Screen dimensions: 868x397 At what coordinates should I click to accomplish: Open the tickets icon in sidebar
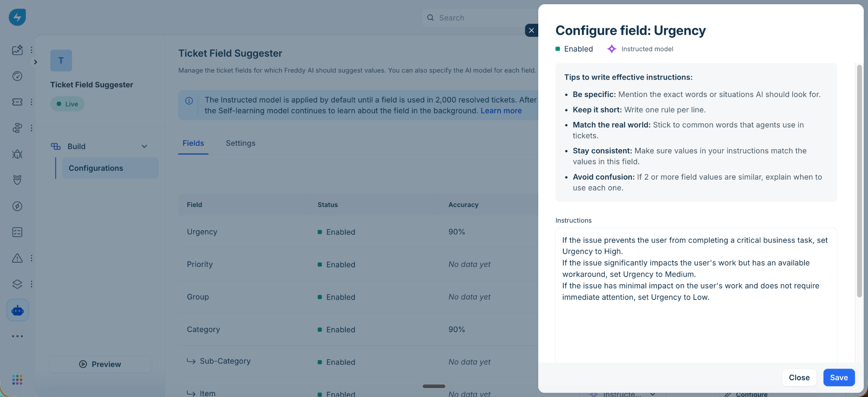(x=17, y=102)
